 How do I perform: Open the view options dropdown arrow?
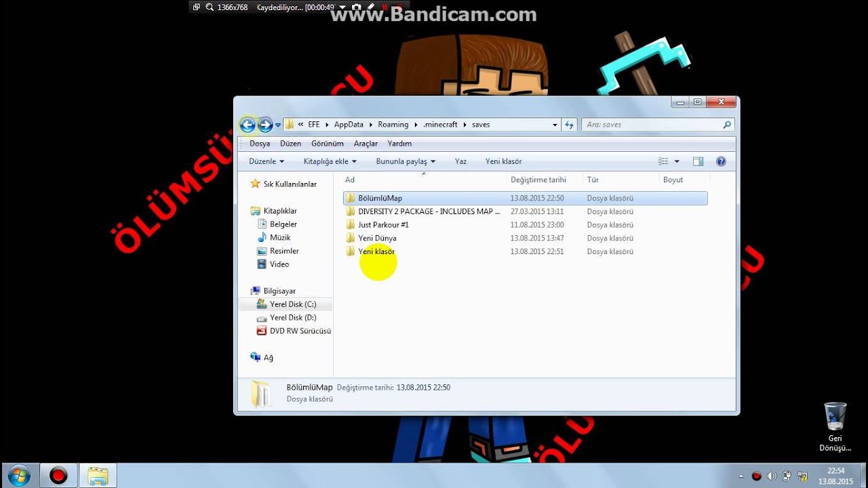pos(677,161)
